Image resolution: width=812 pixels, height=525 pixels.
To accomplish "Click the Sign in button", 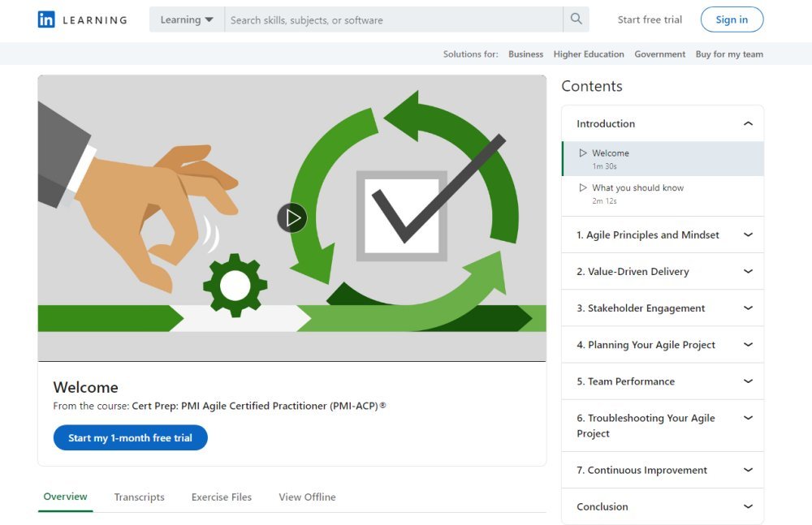I will click(732, 19).
